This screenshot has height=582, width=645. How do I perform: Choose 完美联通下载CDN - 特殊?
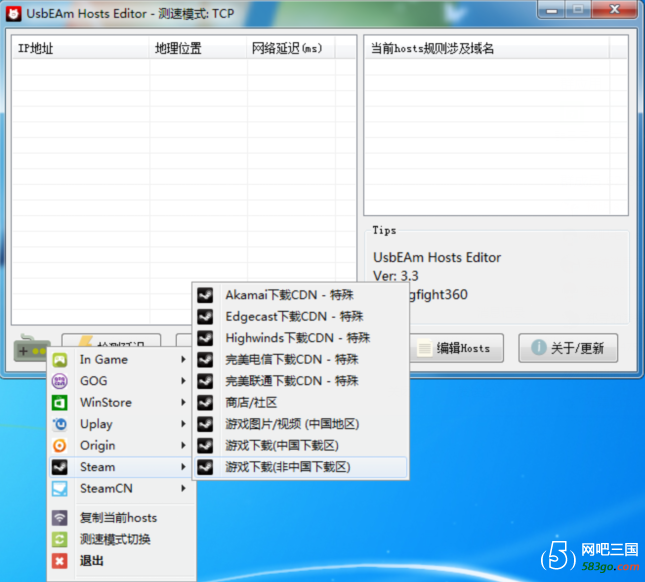click(301, 381)
